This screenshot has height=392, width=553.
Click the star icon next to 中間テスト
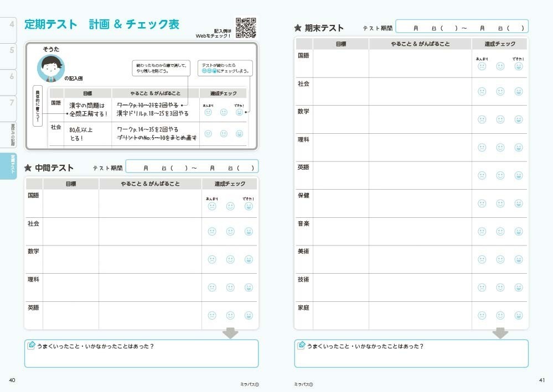tap(28, 168)
